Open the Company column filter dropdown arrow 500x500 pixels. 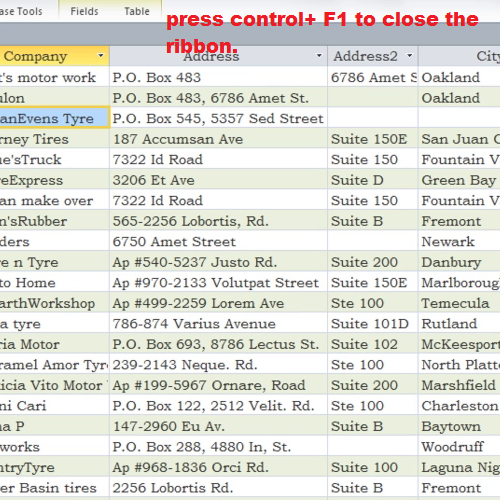pyautogui.click(x=100, y=55)
